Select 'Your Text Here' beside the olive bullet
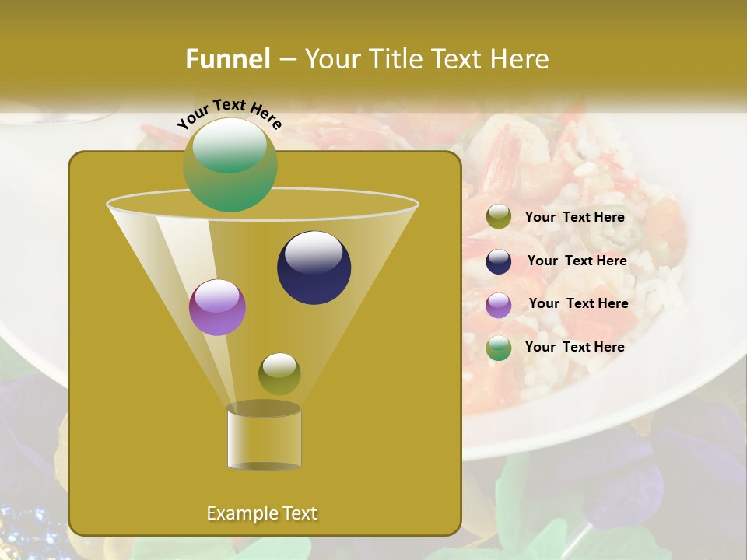 tap(574, 217)
